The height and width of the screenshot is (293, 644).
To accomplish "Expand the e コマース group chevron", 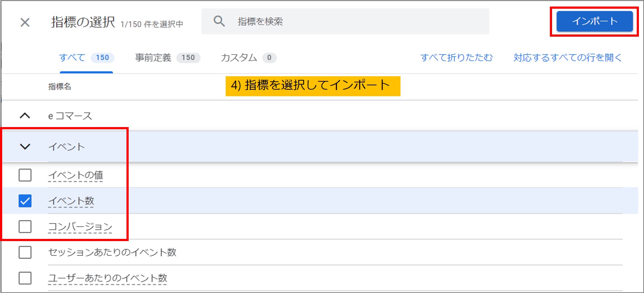I will 25,116.
